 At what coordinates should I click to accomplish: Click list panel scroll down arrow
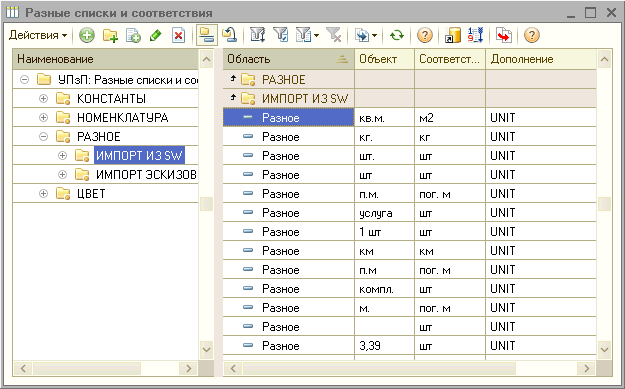coord(605,350)
